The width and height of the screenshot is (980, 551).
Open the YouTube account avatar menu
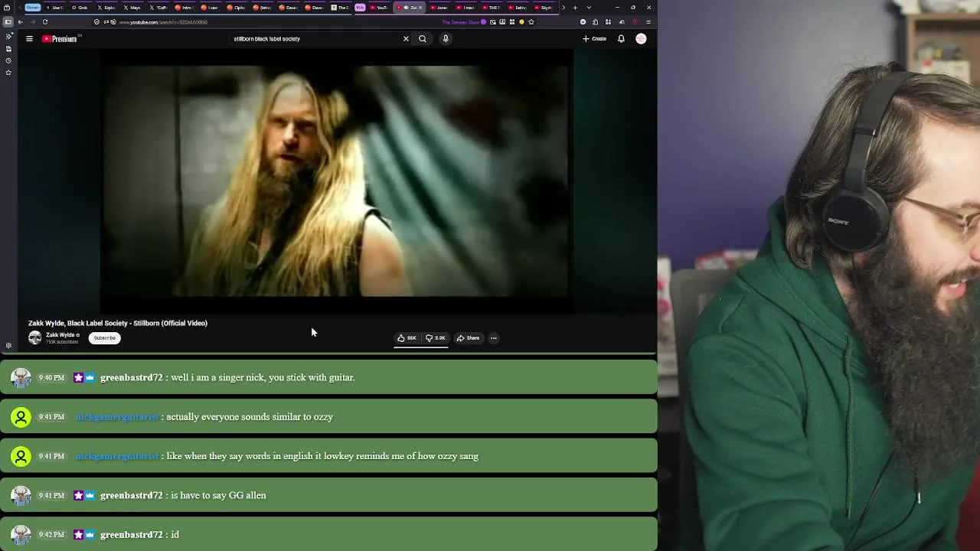(x=641, y=39)
